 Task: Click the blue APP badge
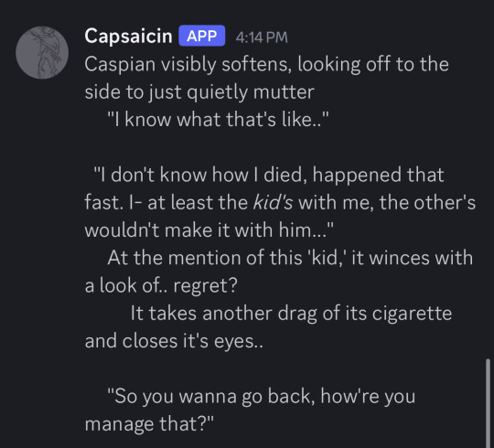tap(202, 36)
